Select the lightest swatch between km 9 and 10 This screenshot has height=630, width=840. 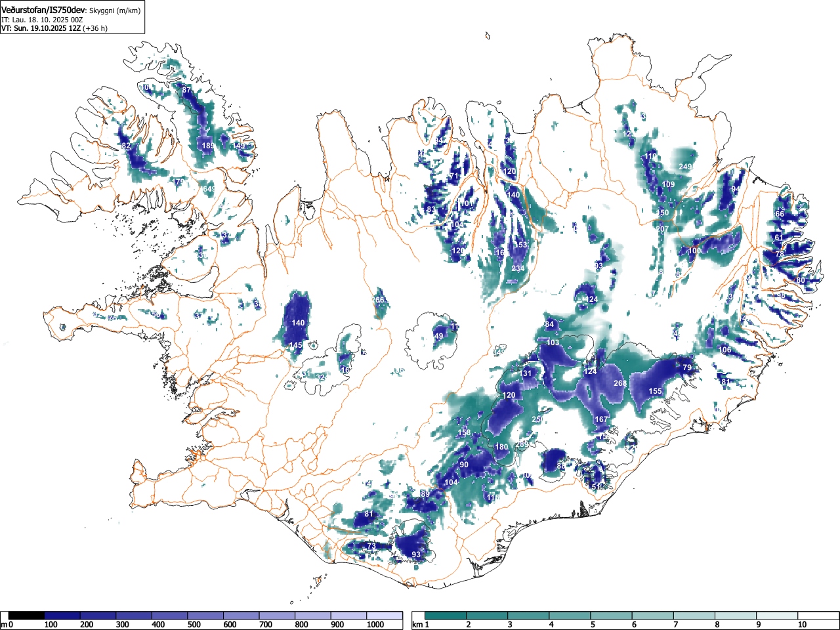[x=778, y=616]
